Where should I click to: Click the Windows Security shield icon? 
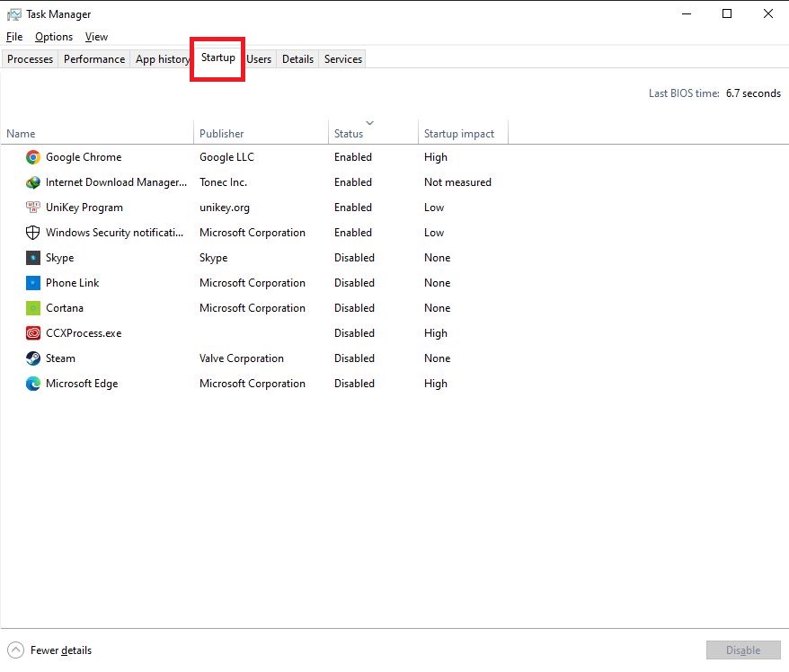tap(33, 233)
